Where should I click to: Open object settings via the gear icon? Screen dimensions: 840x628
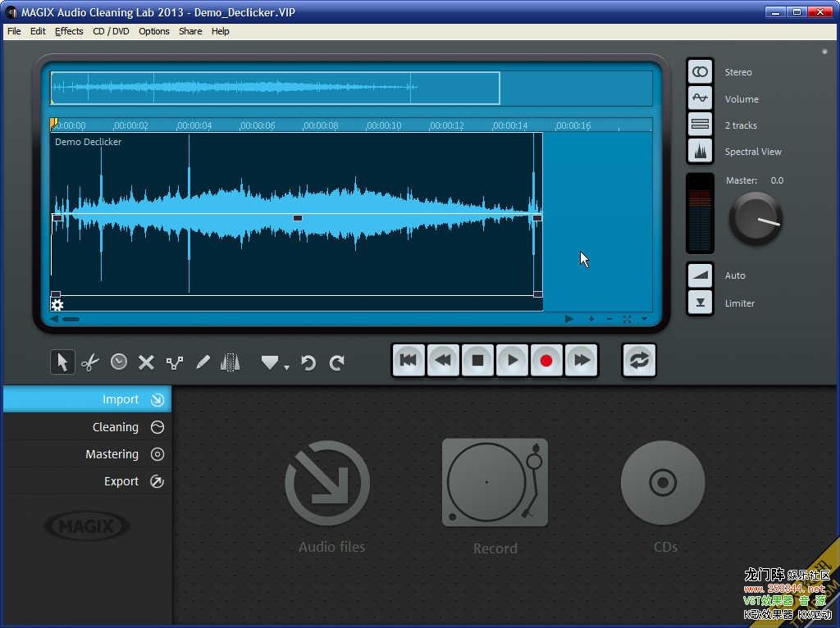[x=57, y=305]
